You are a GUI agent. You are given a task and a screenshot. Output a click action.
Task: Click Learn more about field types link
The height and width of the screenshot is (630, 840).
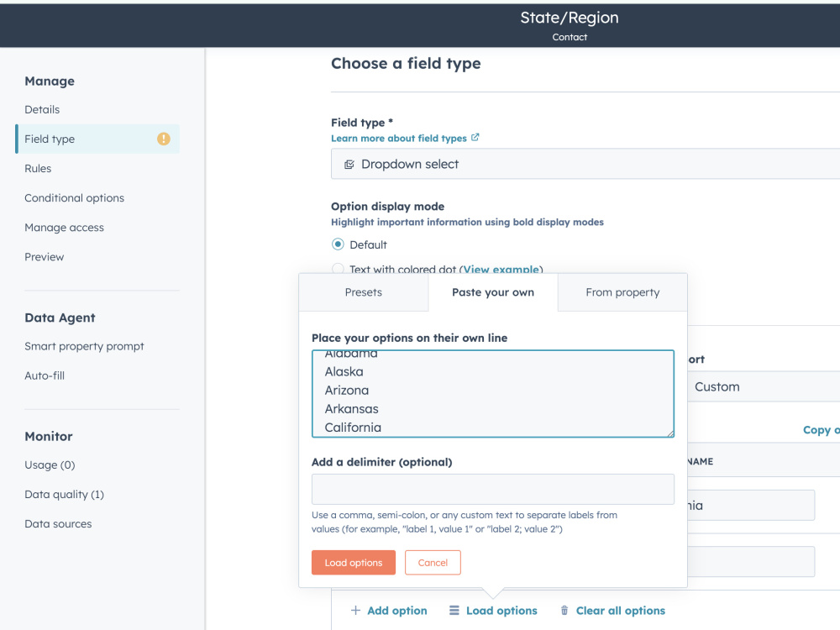(x=398, y=139)
